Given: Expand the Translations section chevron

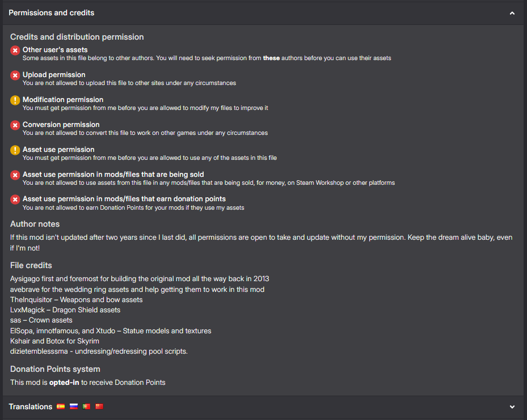Looking at the screenshot, I should tap(512, 407).
